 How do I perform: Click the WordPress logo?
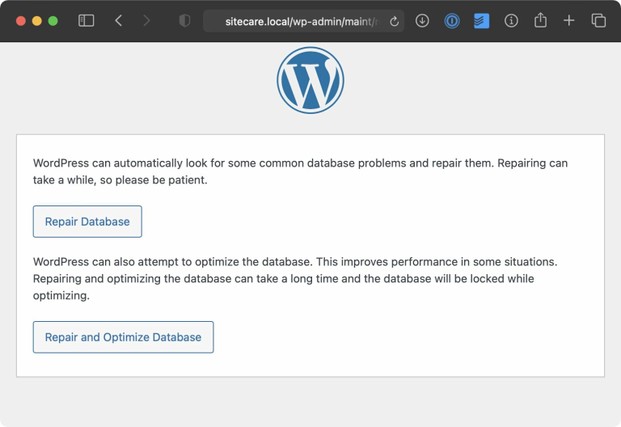pos(310,80)
